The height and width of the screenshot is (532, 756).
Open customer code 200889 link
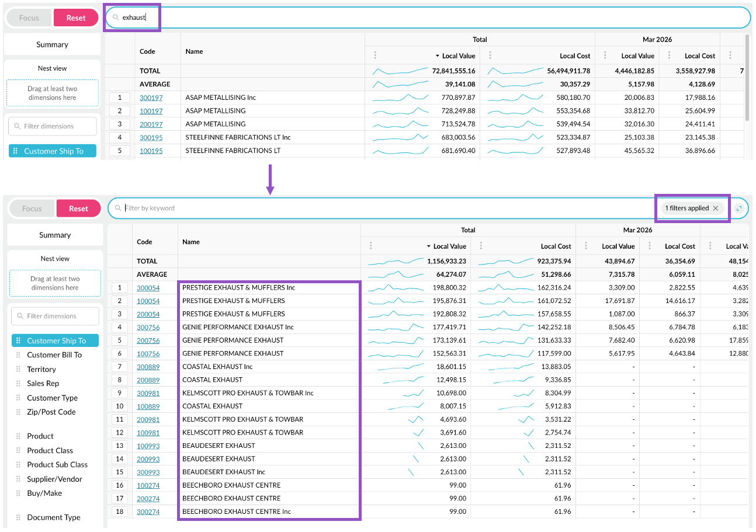click(x=148, y=380)
